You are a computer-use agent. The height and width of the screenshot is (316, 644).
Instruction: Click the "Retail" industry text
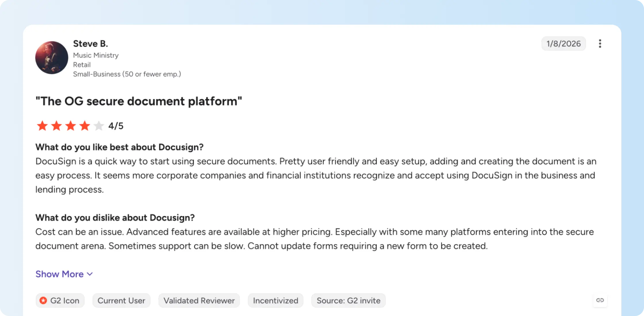click(x=82, y=65)
